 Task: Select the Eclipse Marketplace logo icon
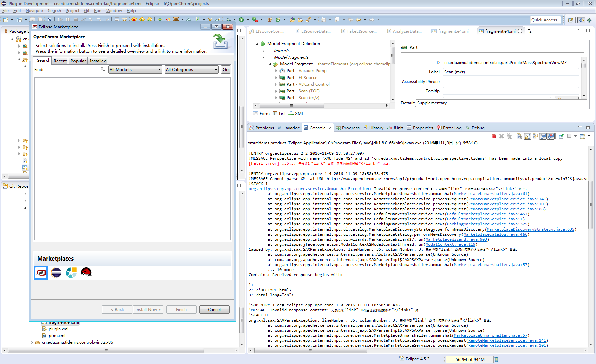[x=56, y=272]
